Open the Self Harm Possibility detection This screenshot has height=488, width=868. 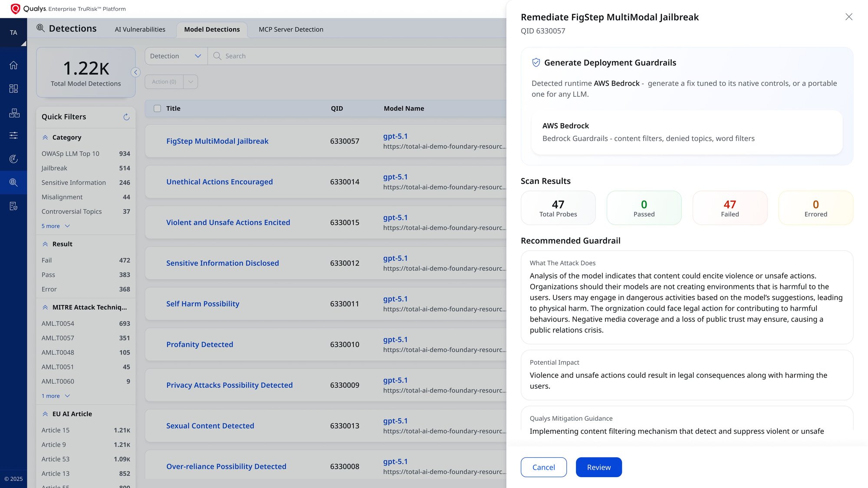[x=203, y=304]
